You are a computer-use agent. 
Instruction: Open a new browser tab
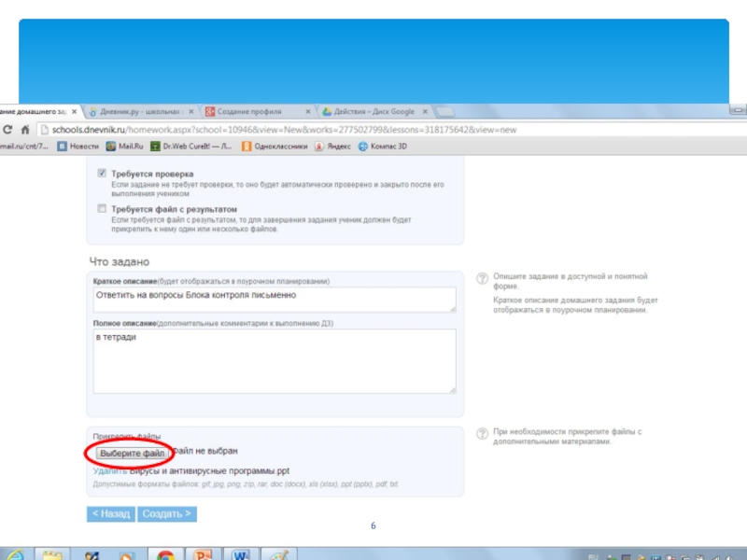click(x=445, y=112)
